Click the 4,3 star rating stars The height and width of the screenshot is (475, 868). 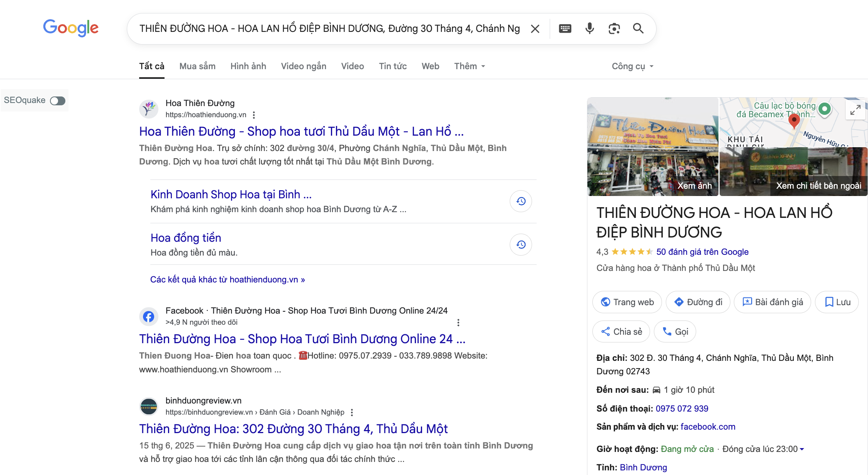(632, 252)
